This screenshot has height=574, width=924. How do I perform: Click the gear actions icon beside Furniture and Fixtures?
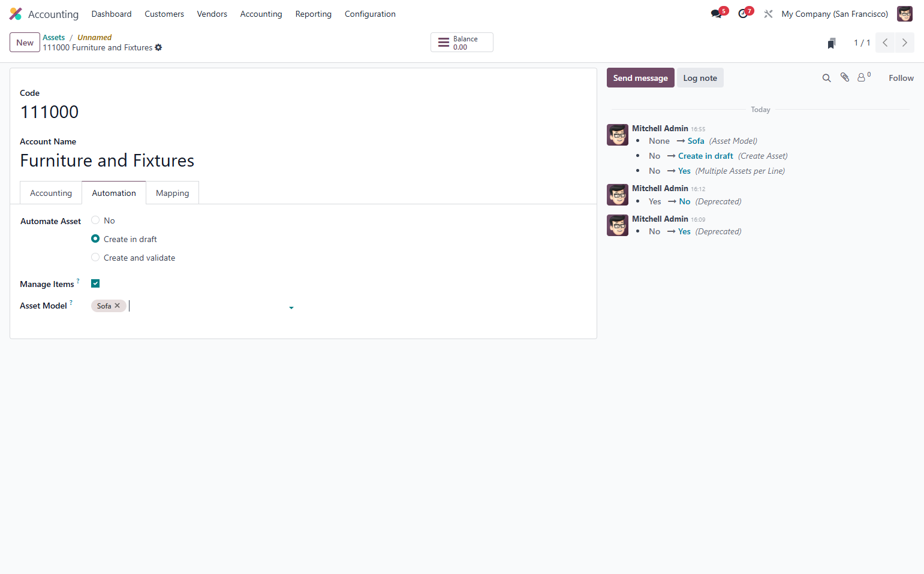click(158, 47)
